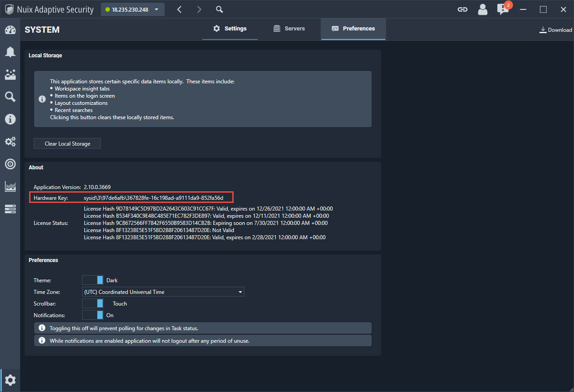This screenshot has height=392, width=574.
Task: Click license hash 9D78149C5D97BD2A2643C603C91CC67F line
Action: (208, 209)
